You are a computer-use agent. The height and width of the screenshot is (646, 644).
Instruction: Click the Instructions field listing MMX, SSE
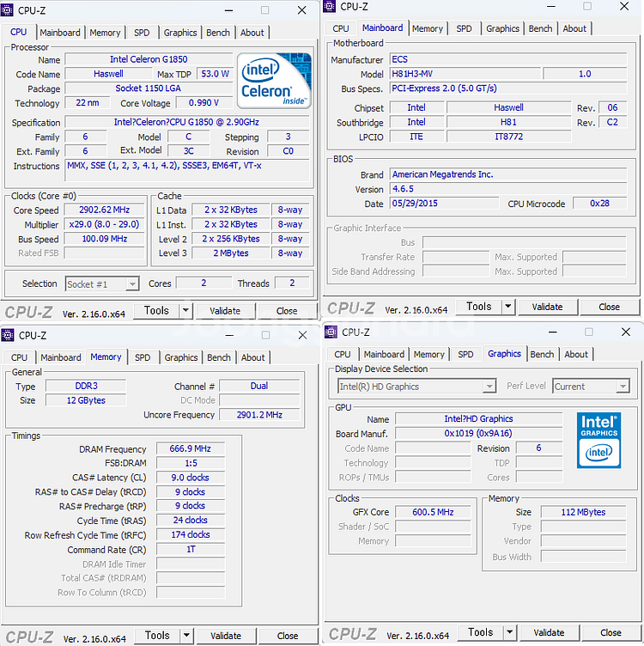pyautogui.click(x=187, y=170)
